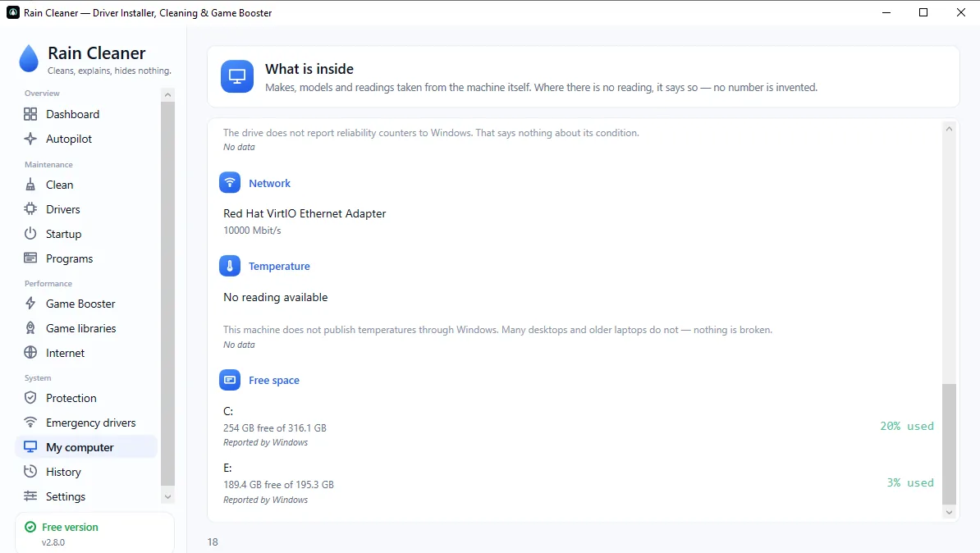The width and height of the screenshot is (980, 553).
Task: Click the content panel scroll down arrow
Action: coord(949,512)
